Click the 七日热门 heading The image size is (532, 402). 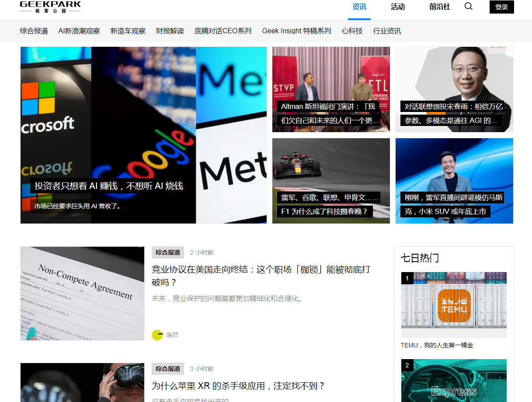click(420, 258)
